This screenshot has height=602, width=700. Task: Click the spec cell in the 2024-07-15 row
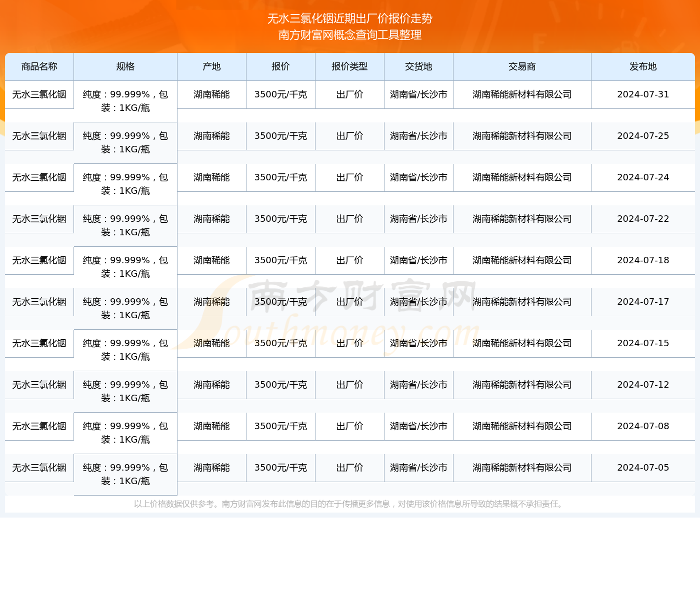tap(125, 350)
